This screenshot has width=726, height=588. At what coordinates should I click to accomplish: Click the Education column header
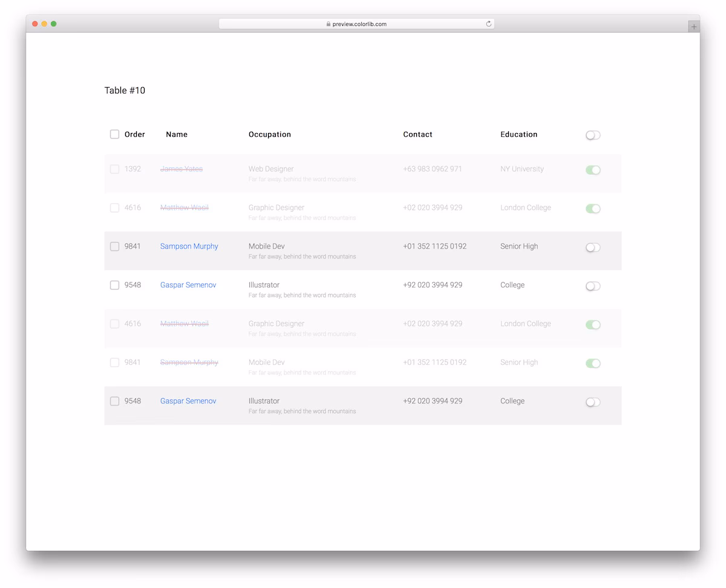(518, 134)
